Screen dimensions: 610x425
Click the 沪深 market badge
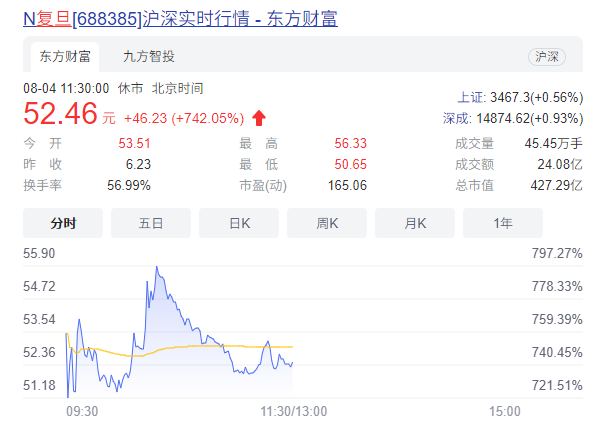pos(547,57)
